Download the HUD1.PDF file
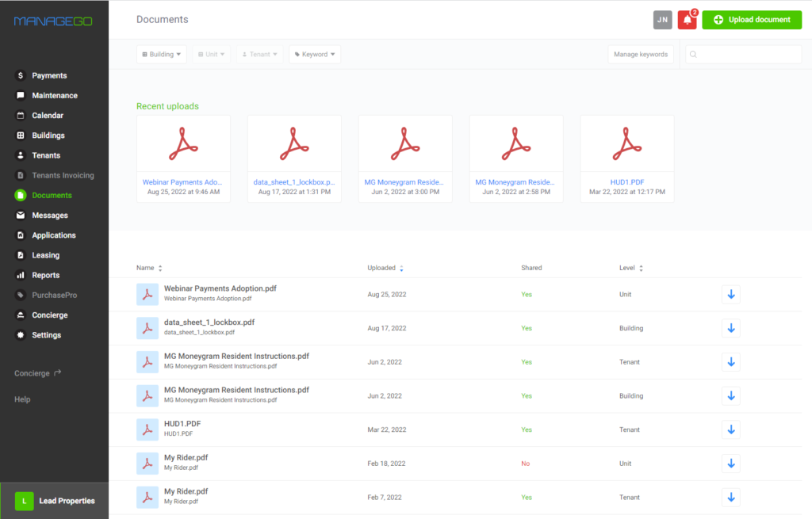812x519 pixels. coord(730,429)
